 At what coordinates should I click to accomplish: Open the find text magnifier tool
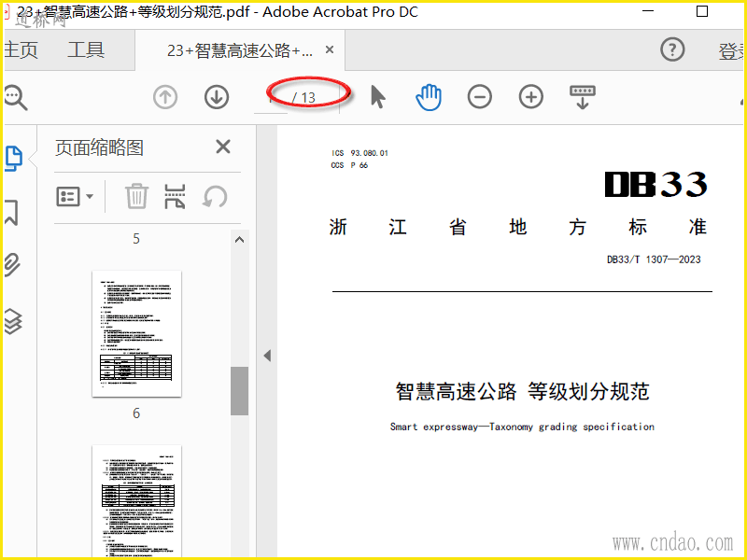pyautogui.click(x=15, y=98)
